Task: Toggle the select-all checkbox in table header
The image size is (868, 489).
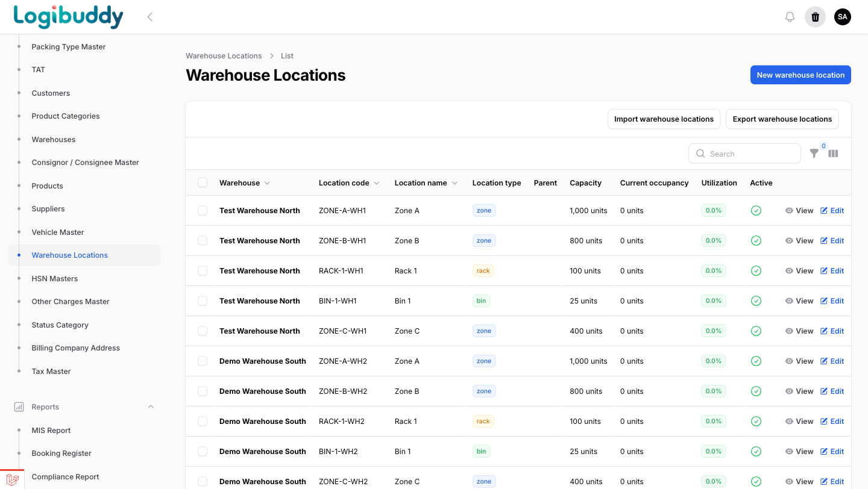Action: click(203, 182)
